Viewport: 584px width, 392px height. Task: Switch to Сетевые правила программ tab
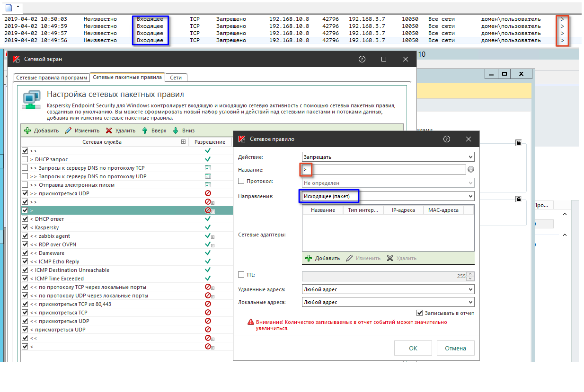(x=52, y=78)
